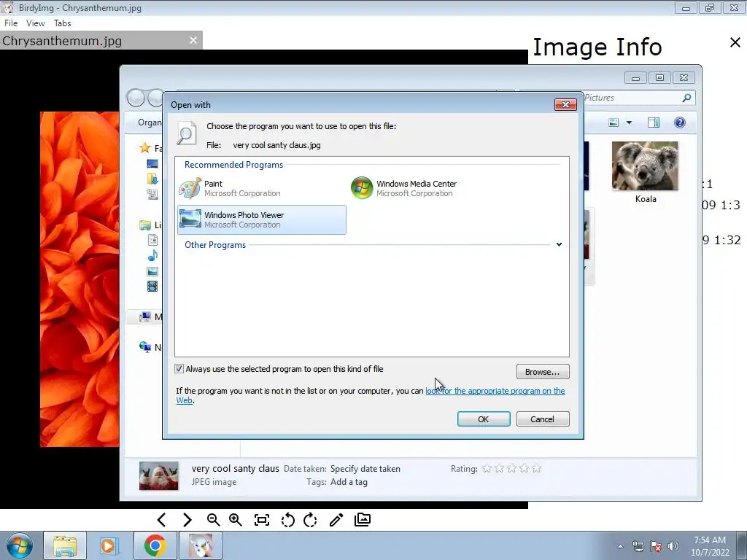Select Windows Photo Viewer program
Screen dimensions: 747x560
262,219
